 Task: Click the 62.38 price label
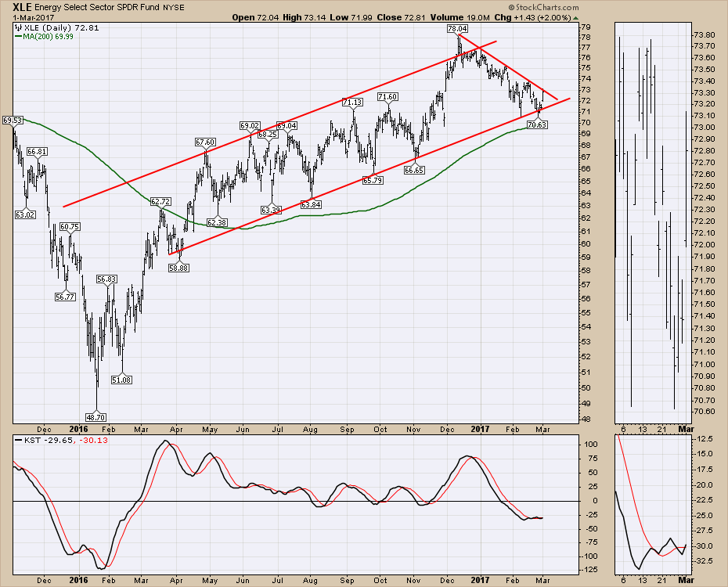tap(217, 222)
